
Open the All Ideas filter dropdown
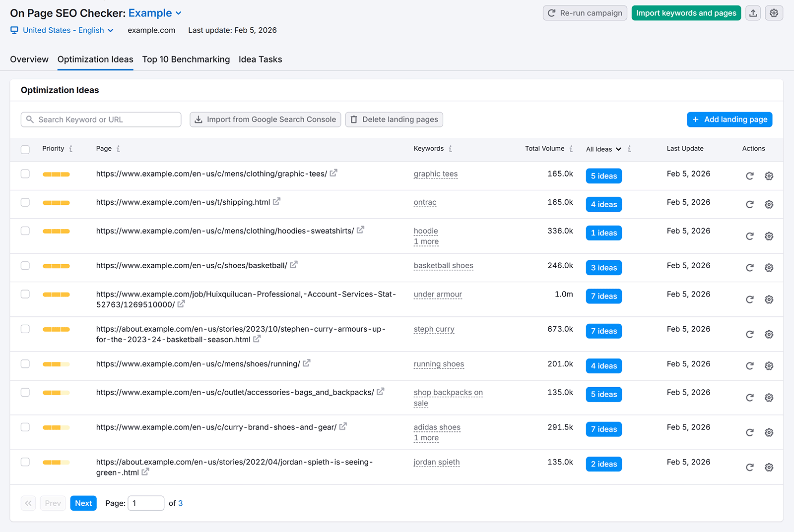pyautogui.click(x=603, y=149)
